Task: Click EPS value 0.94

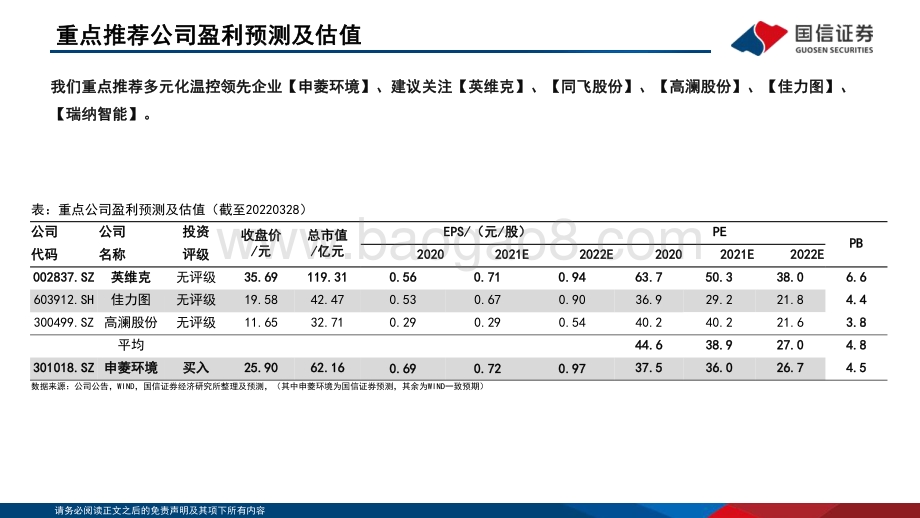Action: 571,277
